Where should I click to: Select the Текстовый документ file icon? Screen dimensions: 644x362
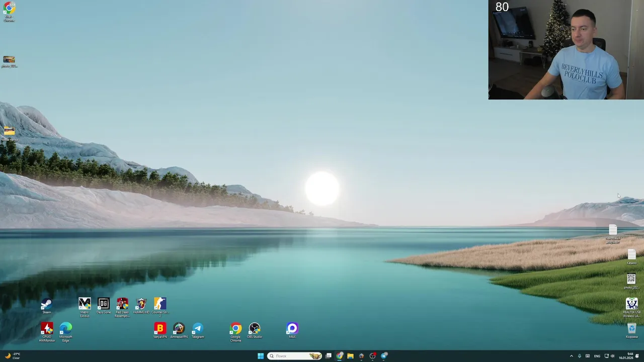point(613,234)
